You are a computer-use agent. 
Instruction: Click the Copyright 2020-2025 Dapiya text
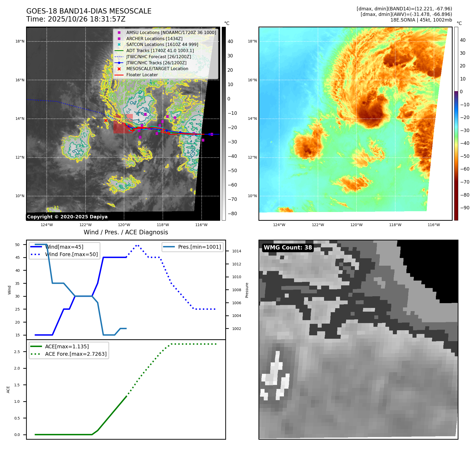coord(67,217)
